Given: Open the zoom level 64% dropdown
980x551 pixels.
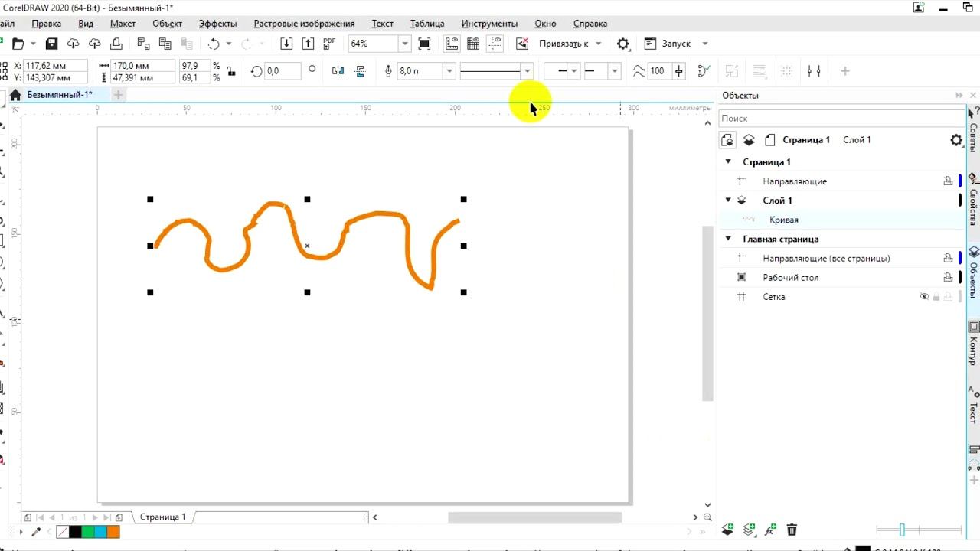Looking at the screenshot, I should pos(405,44).
